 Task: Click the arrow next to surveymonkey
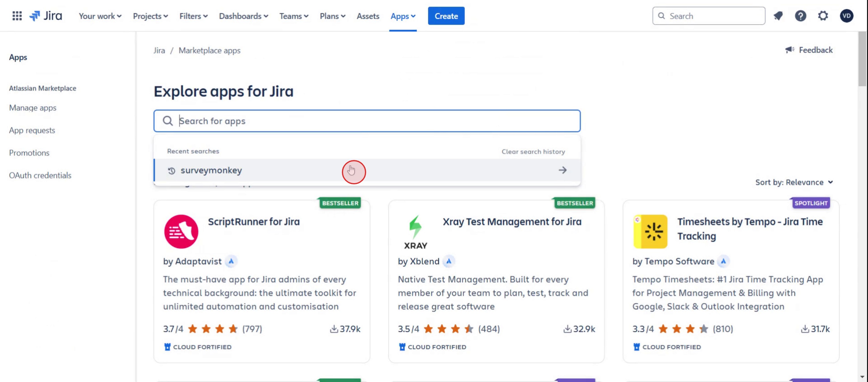[x=562, y=170]
